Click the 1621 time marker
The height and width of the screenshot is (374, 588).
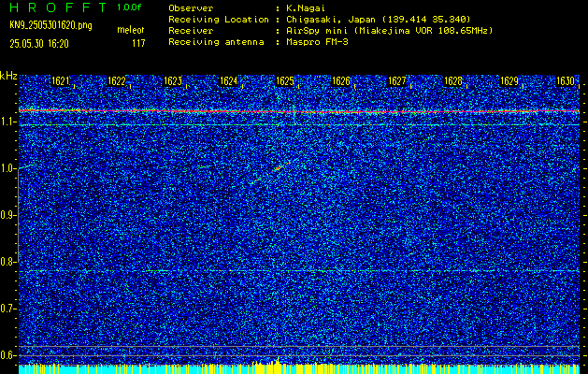61,81
